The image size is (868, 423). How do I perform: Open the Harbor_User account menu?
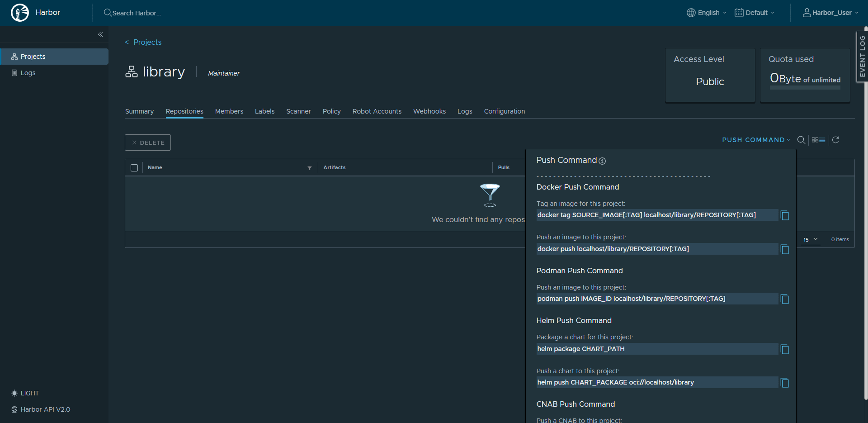[x=831, y=13]
